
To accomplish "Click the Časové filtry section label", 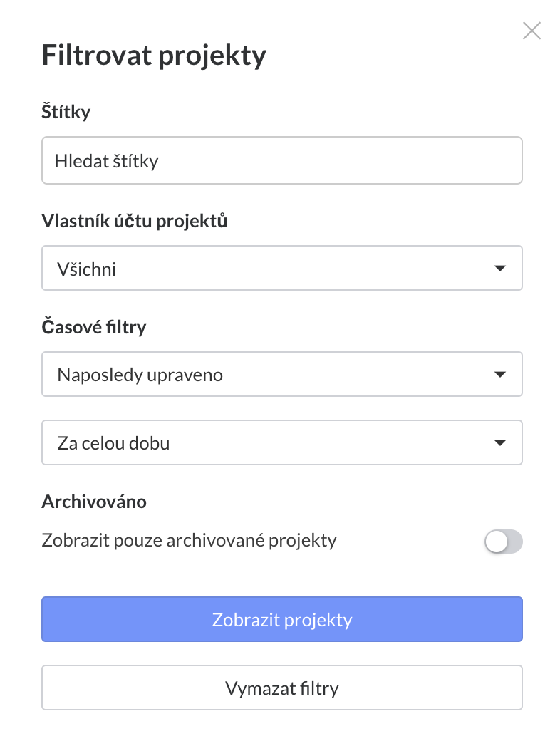I will tap(94, 327).
